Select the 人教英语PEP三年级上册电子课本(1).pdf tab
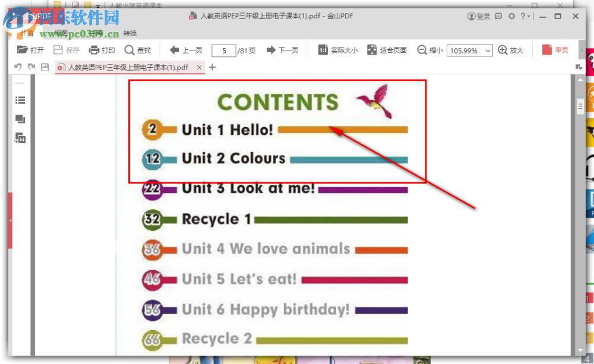This screenshot has height=364, width=594. pyautogui.click(x=128, y=67)
